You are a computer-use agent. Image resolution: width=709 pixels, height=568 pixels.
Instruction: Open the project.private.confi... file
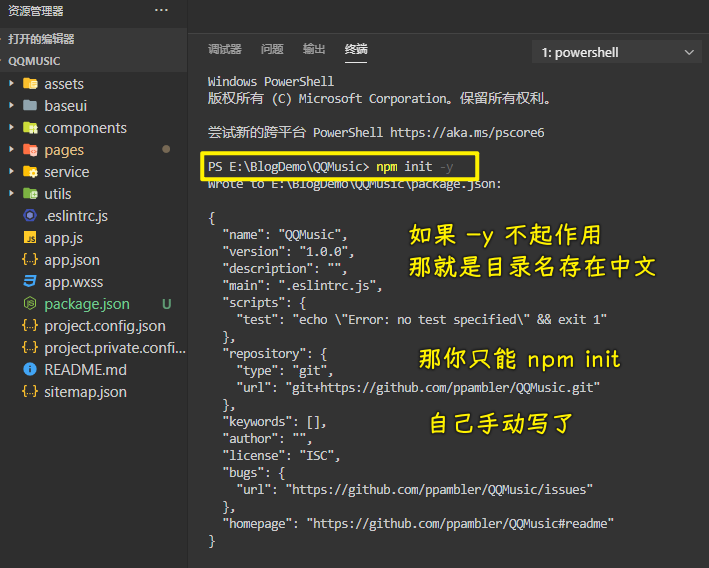(115, 348)
